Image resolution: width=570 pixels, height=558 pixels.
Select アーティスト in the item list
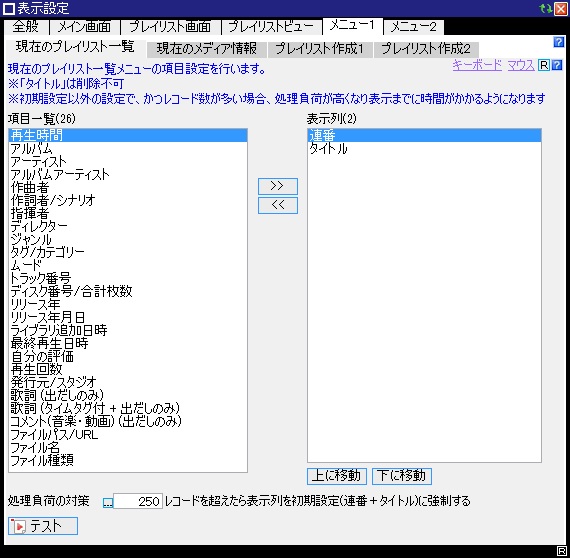38,162
